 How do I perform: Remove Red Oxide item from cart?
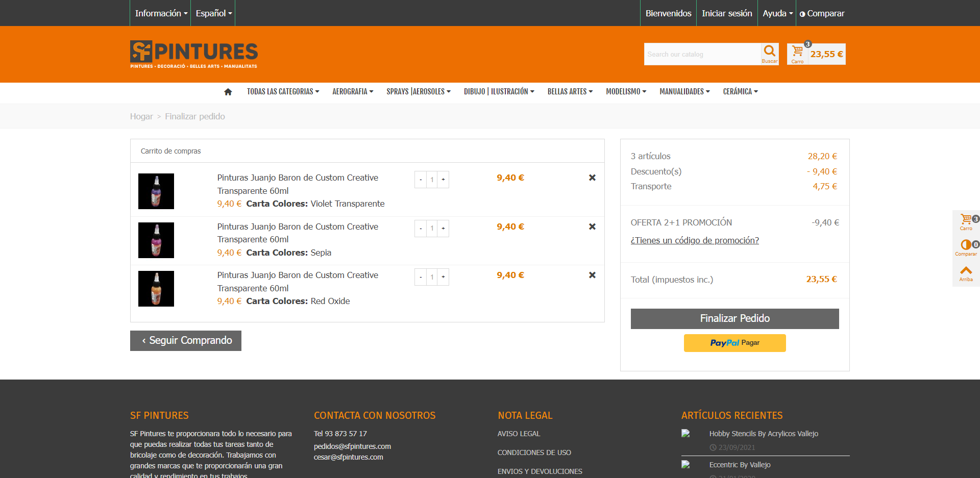tap(592, 275)
